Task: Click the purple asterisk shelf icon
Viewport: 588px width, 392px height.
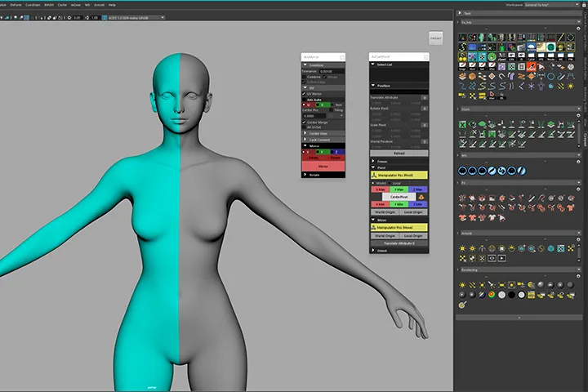Action: point(531,87)
